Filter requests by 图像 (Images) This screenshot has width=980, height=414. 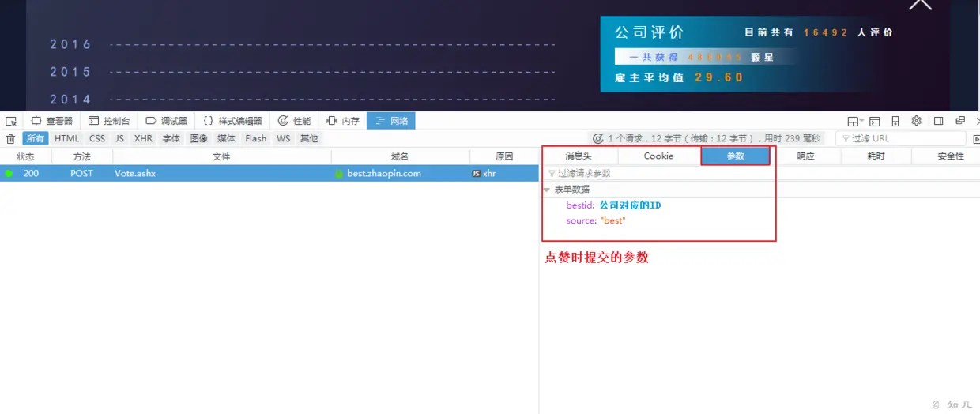coord(199,138)
